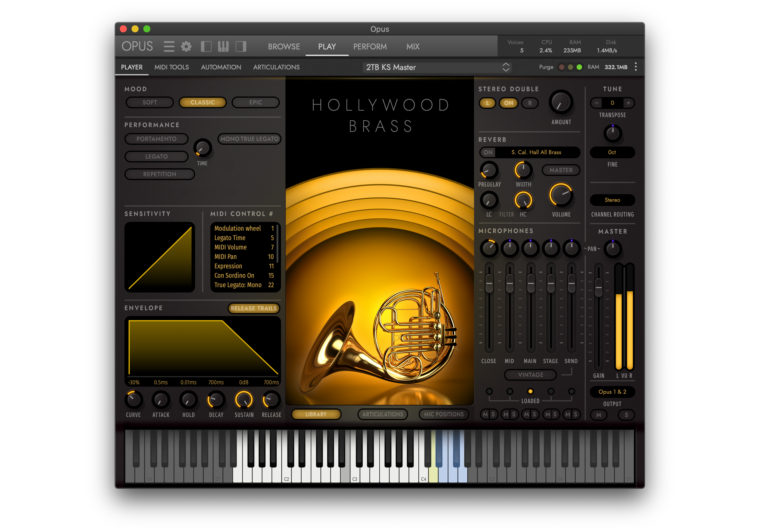This screenshot has width=760, height=532.
Task: Toggle the keyboard panel icon
Action: click(x=223, y=46)
